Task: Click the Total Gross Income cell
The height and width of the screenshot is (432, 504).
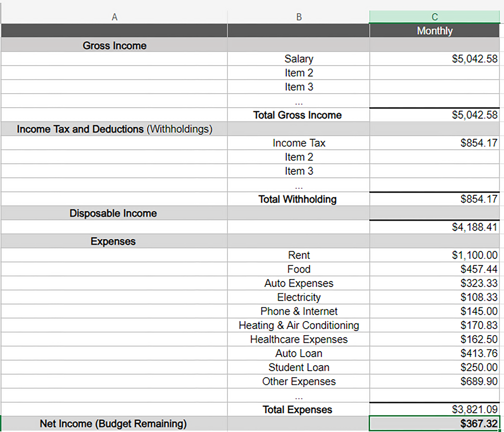Action: pyautogui.click(x=298, y=115)
